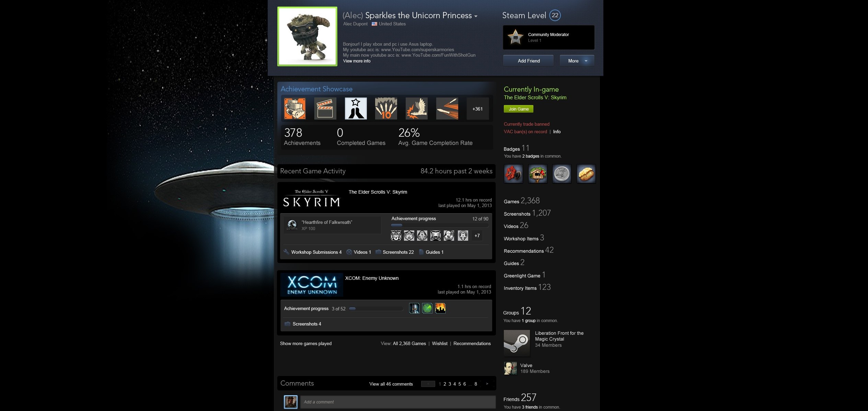This screenshot has height=411, width=868.
Task: Click the first Skyrim achievement emblem icon
Action: point(396,236)
